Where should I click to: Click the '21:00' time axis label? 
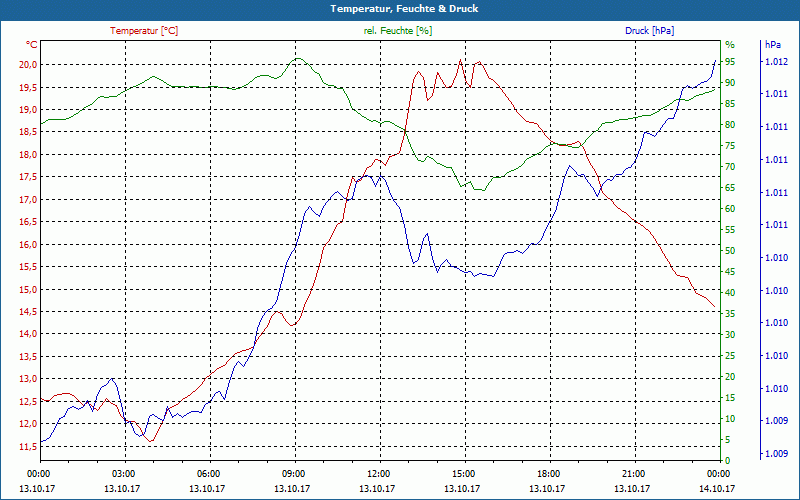[x=636, y=474]
